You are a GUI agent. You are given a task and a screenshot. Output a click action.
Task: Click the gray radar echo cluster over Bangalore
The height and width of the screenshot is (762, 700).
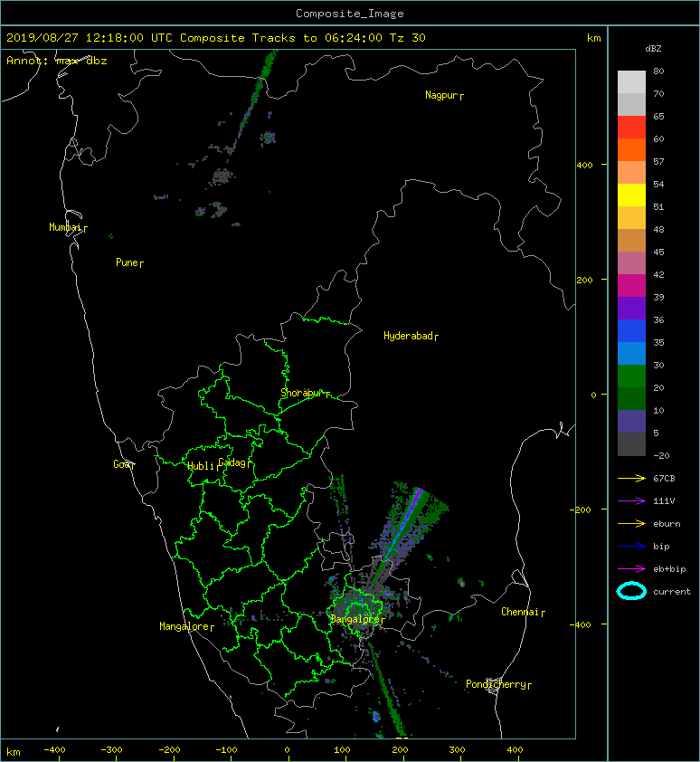click(x=359, y=605)
